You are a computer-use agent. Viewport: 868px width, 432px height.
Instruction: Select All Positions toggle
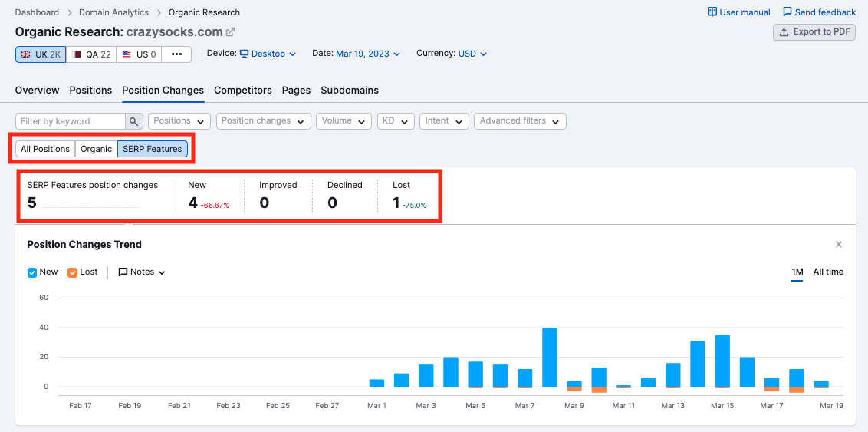pos(45,149)
